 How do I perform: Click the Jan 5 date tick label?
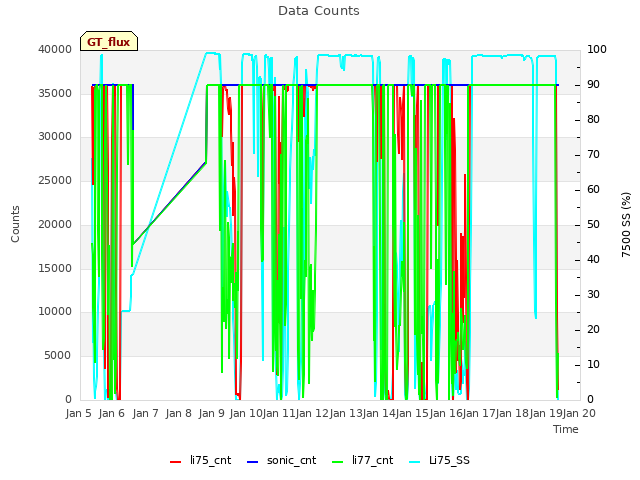tap(79, 413)
